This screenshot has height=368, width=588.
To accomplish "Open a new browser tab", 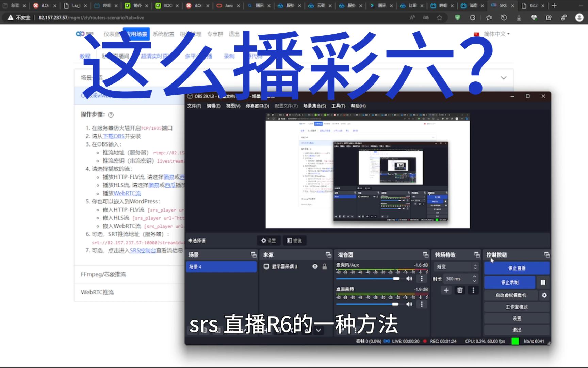I will 554,5.
